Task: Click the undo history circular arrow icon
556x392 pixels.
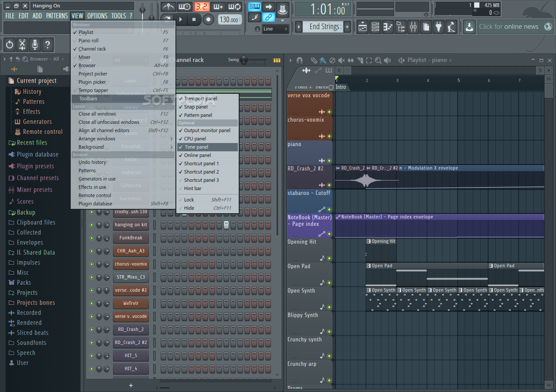Action: pyautogui.click(x=10, y=44)
